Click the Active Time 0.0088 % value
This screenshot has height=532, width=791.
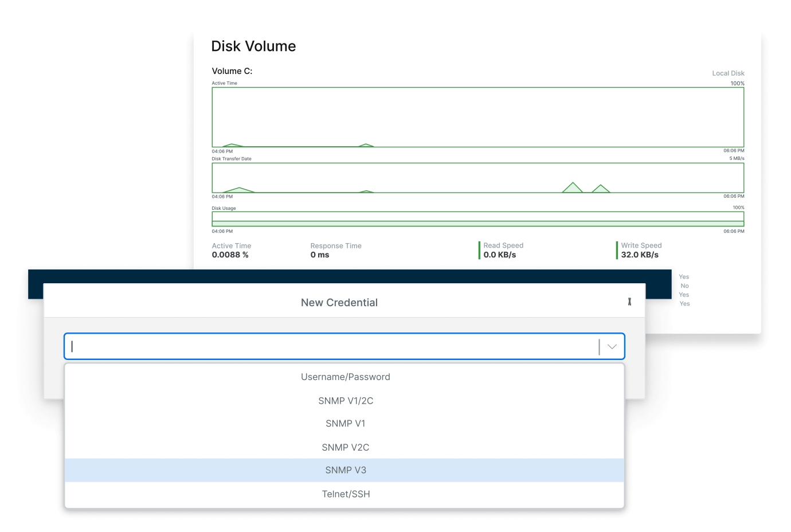point(230,255)
